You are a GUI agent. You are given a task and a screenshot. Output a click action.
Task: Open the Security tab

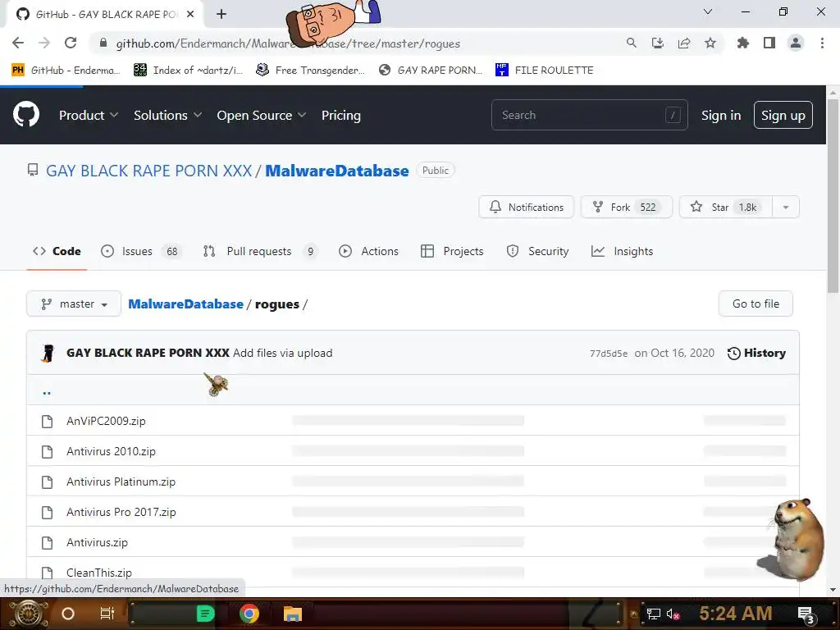tap(537, 251)
